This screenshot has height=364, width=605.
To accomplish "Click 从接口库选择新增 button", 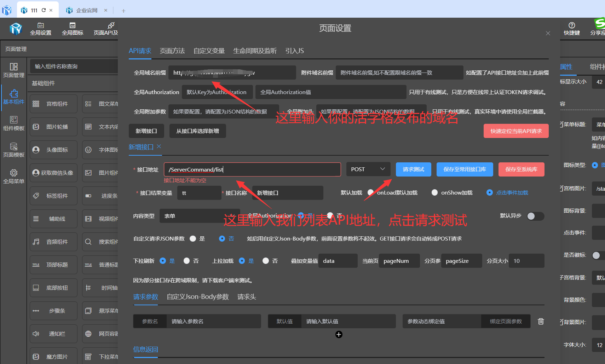I will point(198,131).
